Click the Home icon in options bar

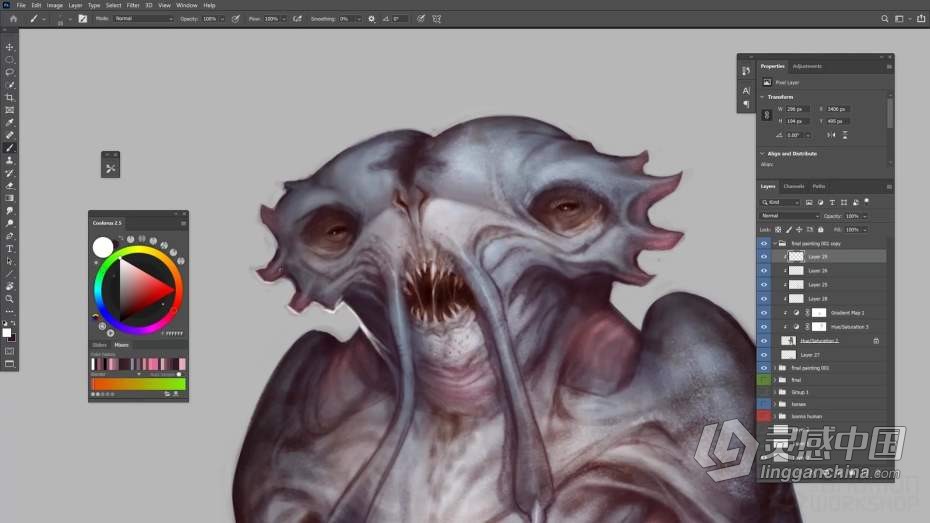(x=13, y=19)
